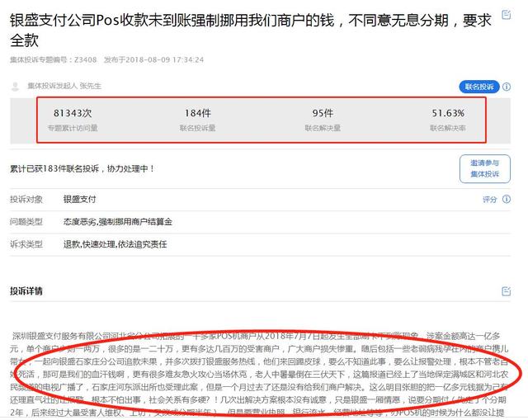Click 专题累计访问量 label
This screenshot has width=528, height=420.
73,128
